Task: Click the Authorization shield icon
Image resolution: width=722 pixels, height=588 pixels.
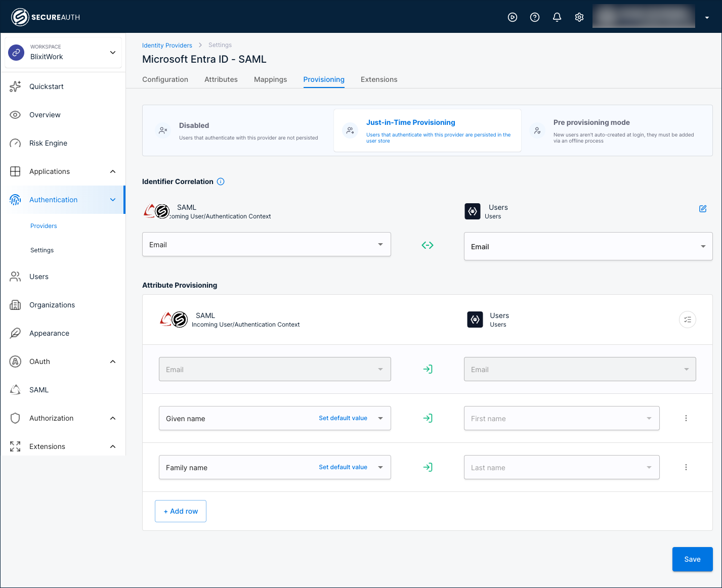Action: coord(15,418)
